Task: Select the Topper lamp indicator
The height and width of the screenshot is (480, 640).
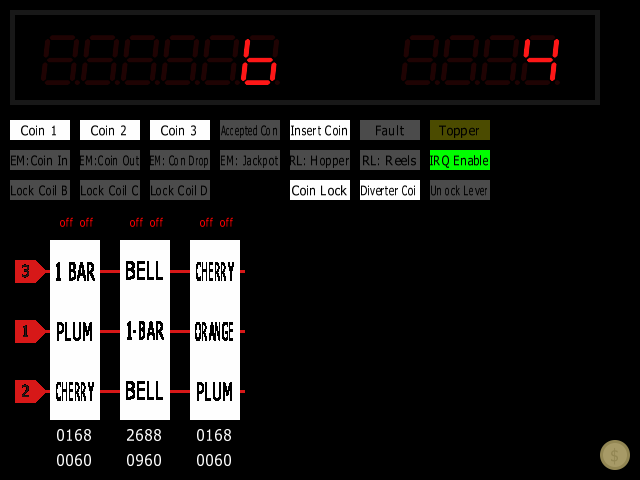Action: coord(460,130)
